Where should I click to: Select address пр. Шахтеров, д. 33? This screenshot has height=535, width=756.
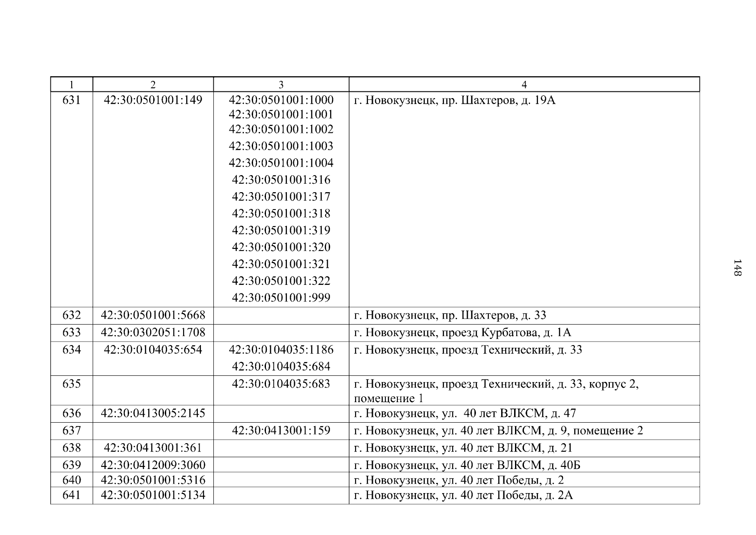pos(450,316)
